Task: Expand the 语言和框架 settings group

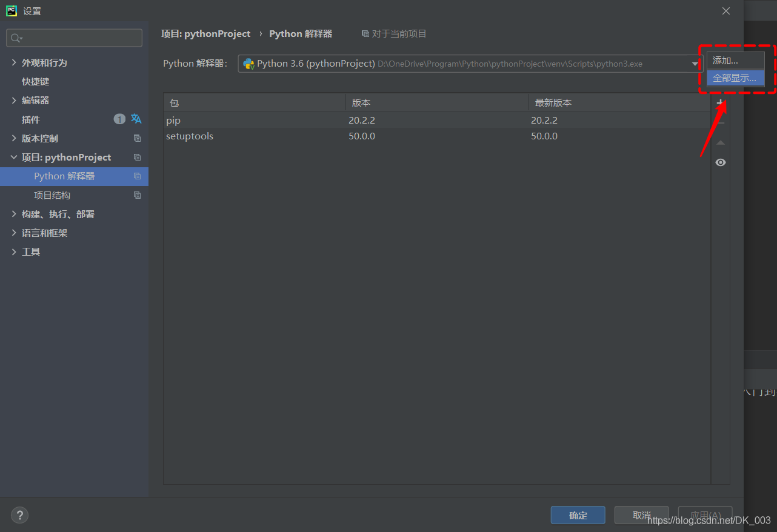Action: [x=14, y=233]
